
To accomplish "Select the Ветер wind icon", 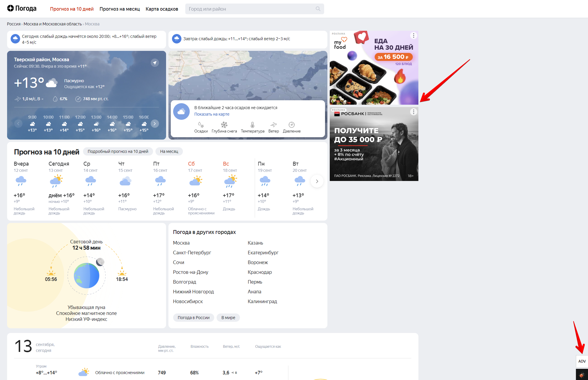I will coord(274,125).
